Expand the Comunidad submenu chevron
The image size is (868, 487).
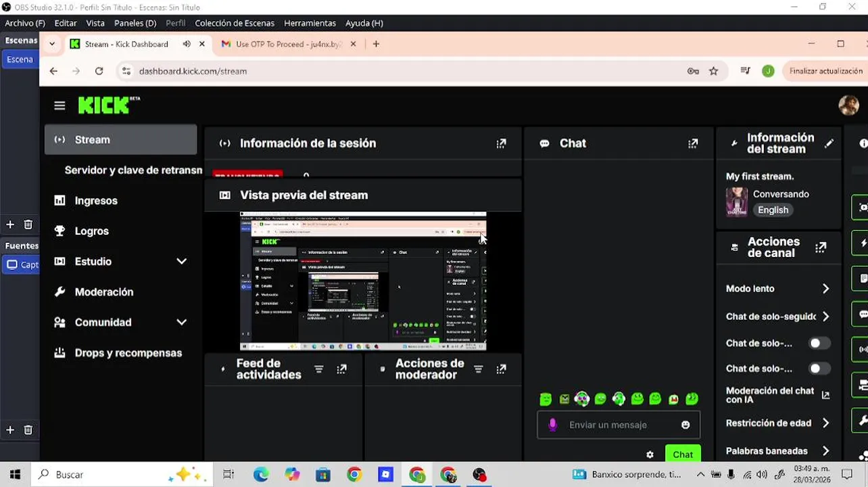tap(181, 322)
